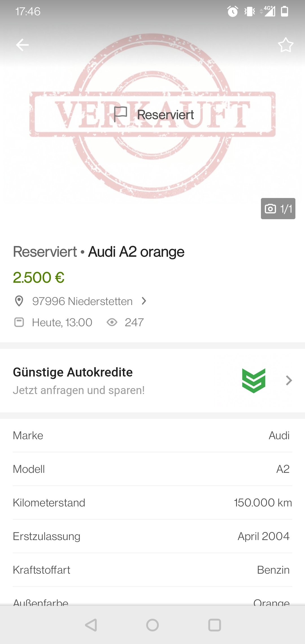The height and width of the screenshot is (644, 305).
Task: Open the 97996 Niederstetten location link
Action: point(82,301)
